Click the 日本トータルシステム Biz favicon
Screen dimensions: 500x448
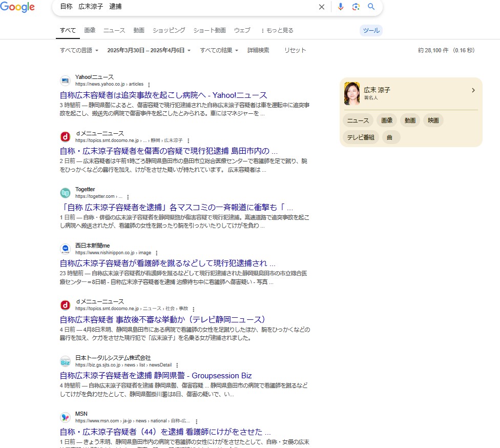66,361
